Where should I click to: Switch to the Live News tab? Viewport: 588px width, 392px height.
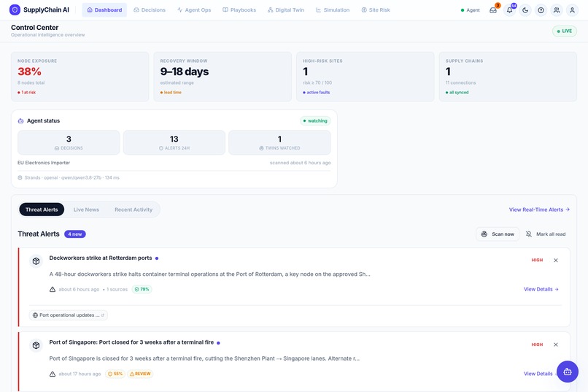tap(86, 210)
